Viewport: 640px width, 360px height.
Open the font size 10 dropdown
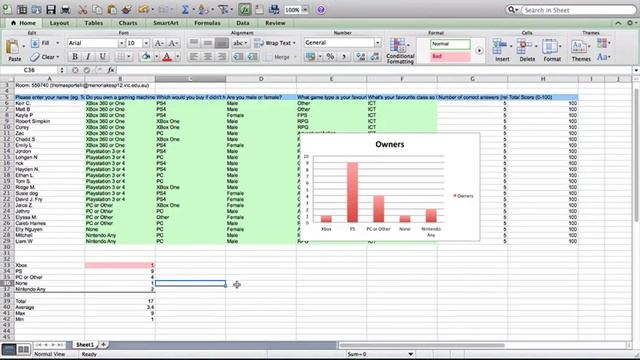point(146,43)
